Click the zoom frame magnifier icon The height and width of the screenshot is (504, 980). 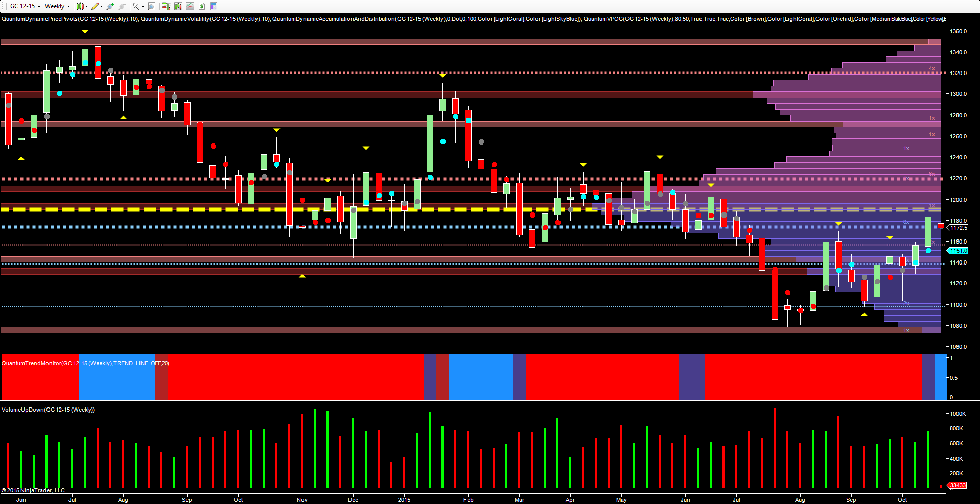coord(151,6)
